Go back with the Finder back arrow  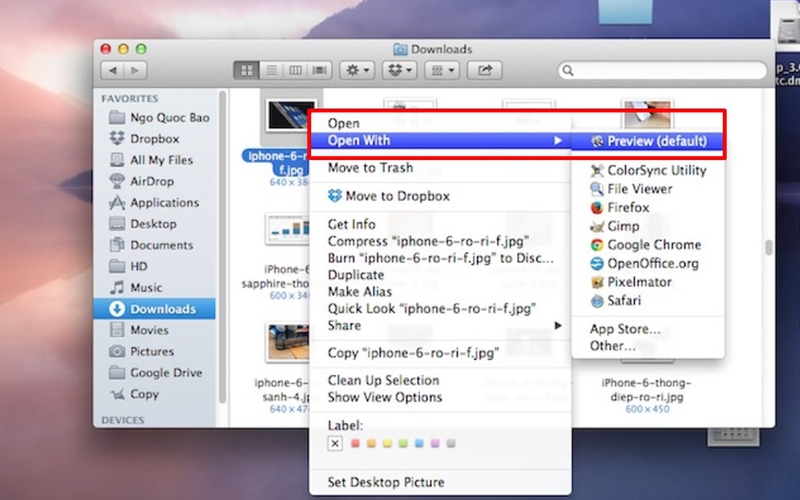coord(113,70)
